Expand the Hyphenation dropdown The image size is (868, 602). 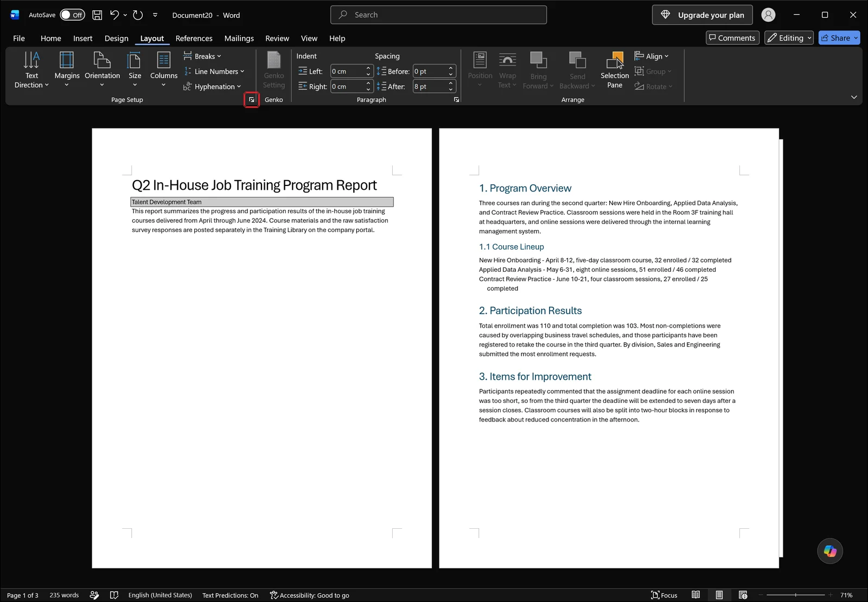[212, 87]
